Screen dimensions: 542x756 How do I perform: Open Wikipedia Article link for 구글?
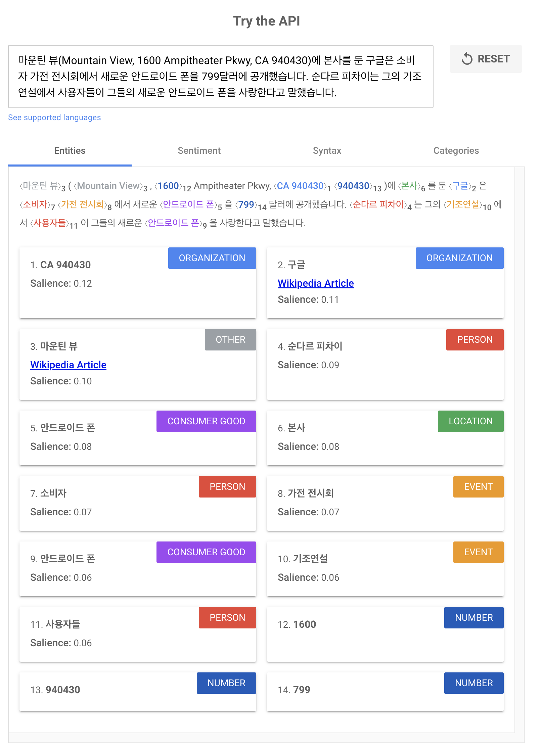(x=316, y=283)
